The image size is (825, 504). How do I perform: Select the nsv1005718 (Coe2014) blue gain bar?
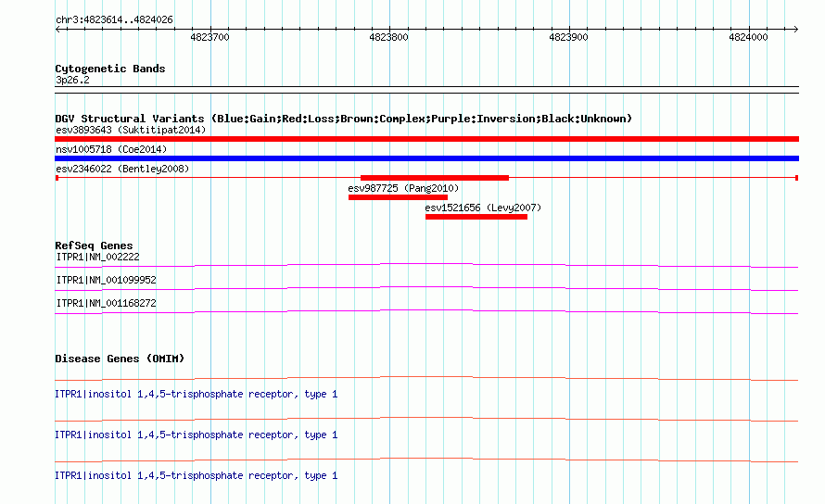click(426, 158)
